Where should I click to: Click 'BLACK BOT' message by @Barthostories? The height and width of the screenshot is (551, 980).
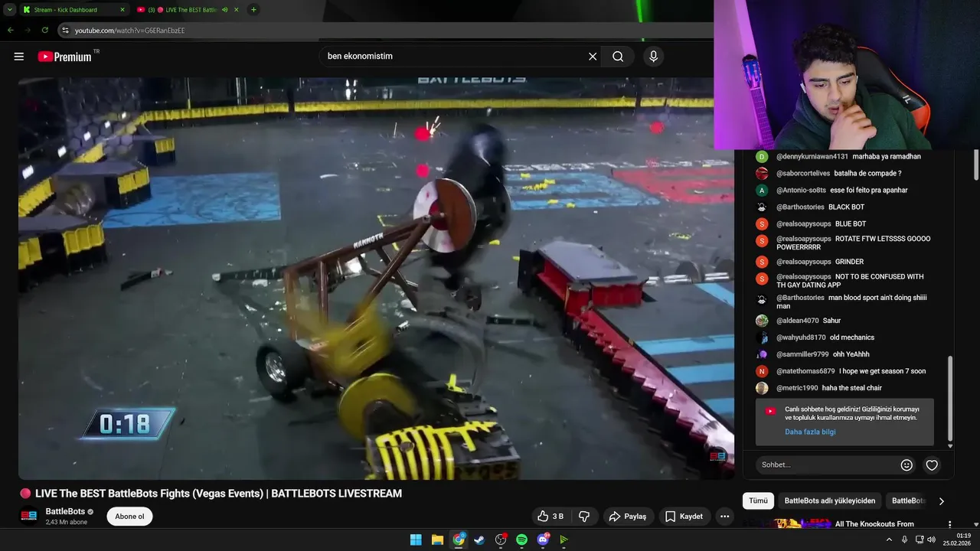(846, 207)
